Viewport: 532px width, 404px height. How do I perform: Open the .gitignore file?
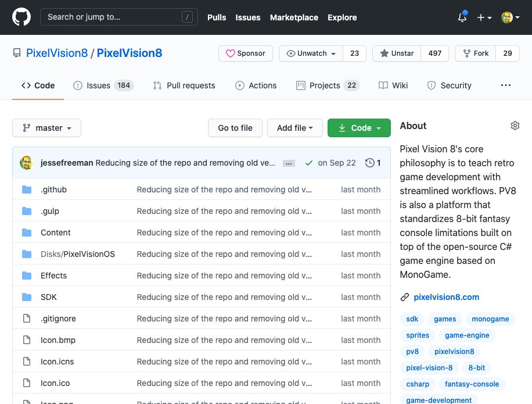click(58, 319)
